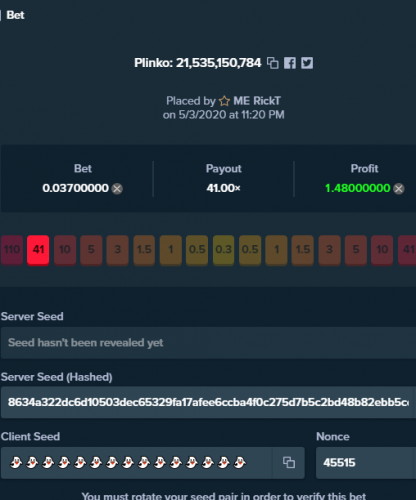Share bet on Twitter
The height and width of the screenshot is (500, 416).
click(x=307, y=63)
